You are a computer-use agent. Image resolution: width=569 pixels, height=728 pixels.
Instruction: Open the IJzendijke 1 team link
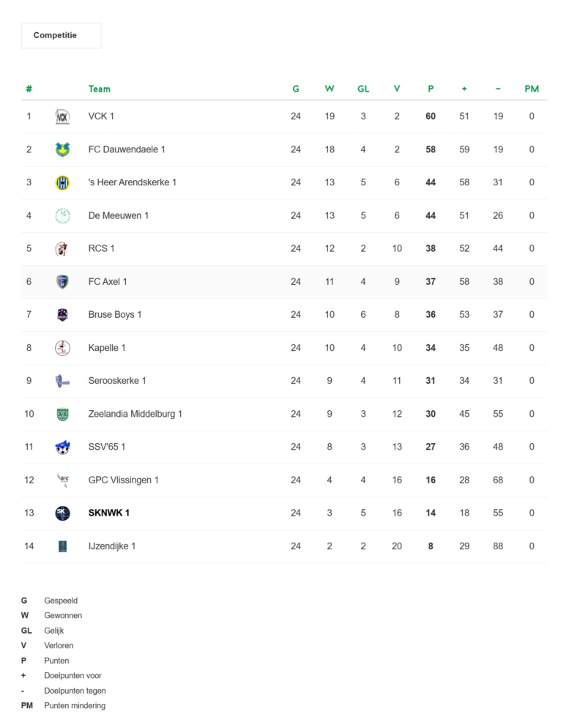click(112, 546)
